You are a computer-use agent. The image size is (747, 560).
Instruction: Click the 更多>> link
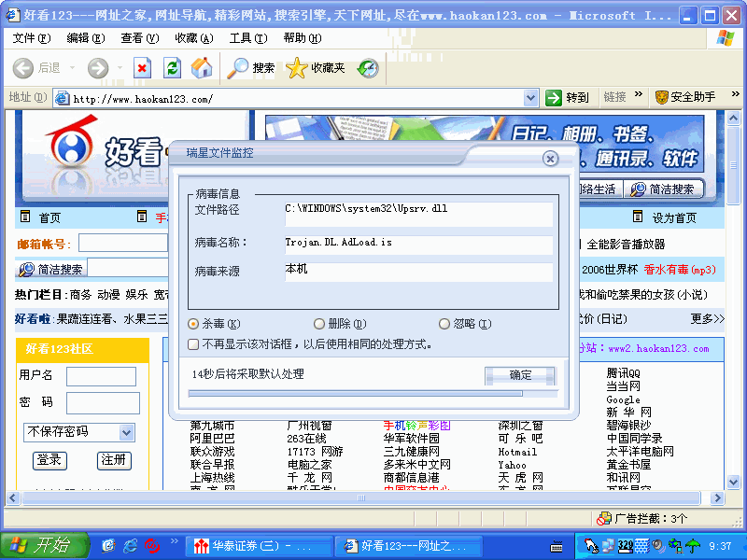coord(708,318)
